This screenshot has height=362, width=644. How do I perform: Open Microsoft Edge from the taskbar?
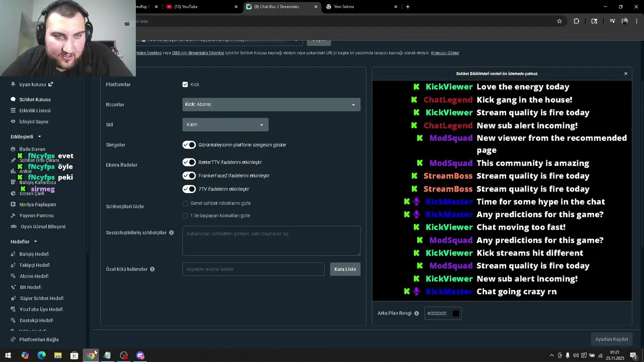pos(41,355)
